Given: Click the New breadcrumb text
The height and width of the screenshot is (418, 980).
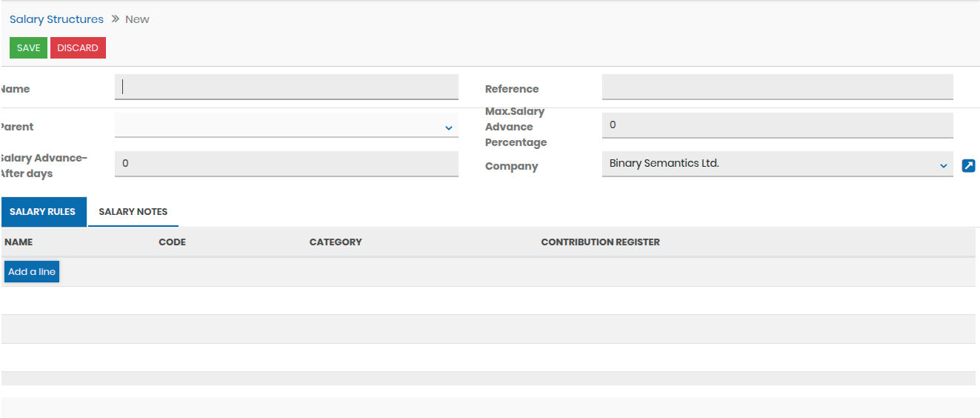Looking at the screenshot, I should (137, 19).
